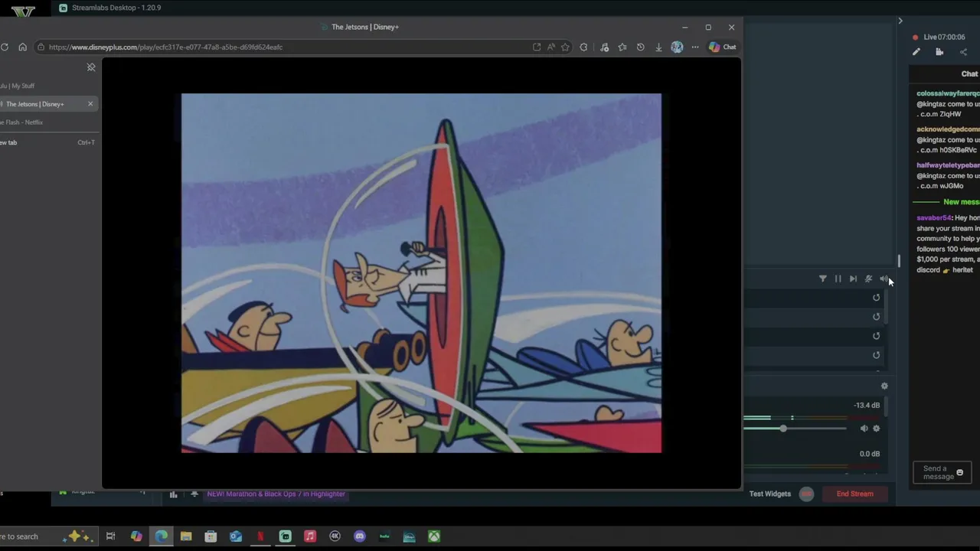Open Task View on the taskbar
This screenshot has height=551, width=980.
[x=110, y=536]
